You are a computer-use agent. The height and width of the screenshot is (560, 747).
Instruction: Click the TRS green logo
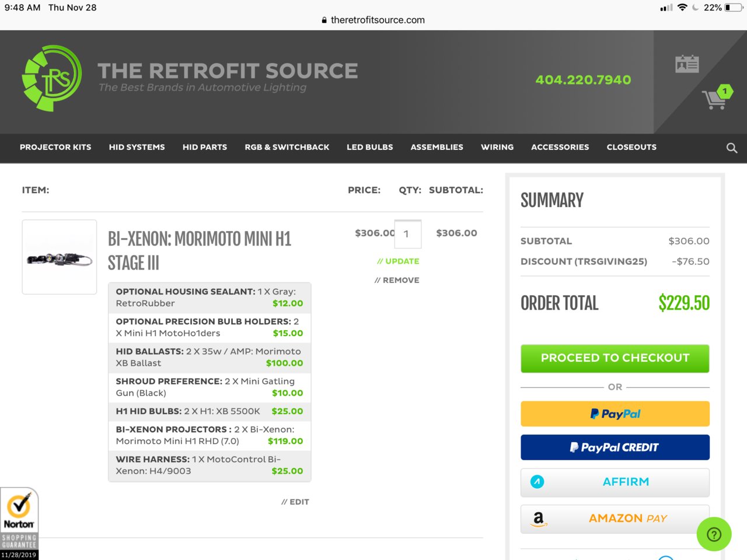tap(52, 78)
